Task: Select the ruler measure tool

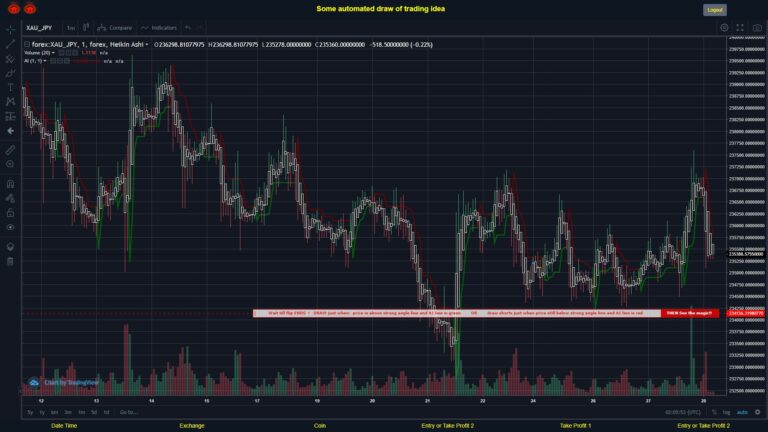Action: (x=10, y=150)
